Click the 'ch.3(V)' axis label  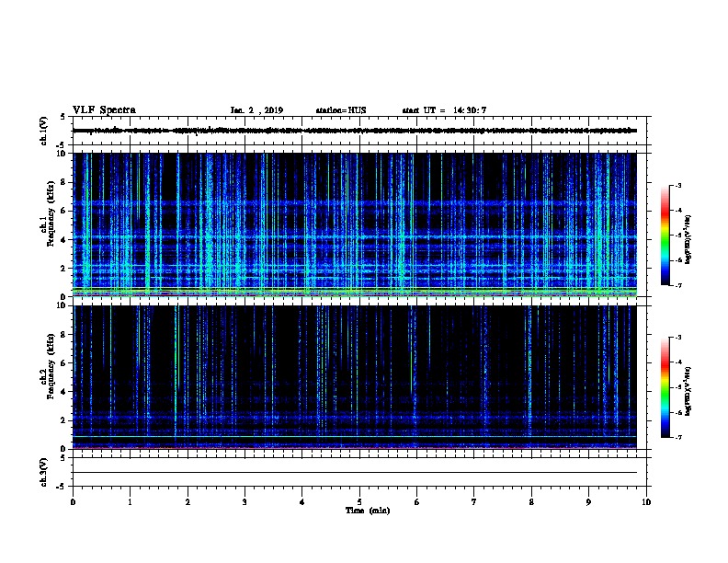click(x=43, y=472)
